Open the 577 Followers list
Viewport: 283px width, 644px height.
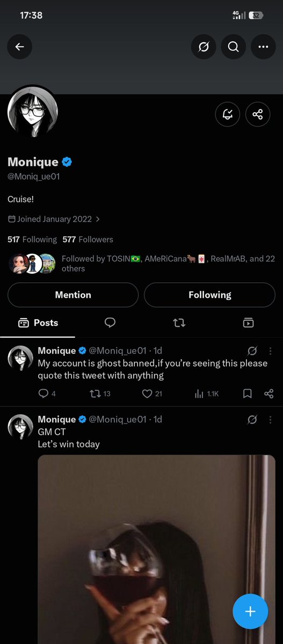pyautogui.click(x=88, y=239)
